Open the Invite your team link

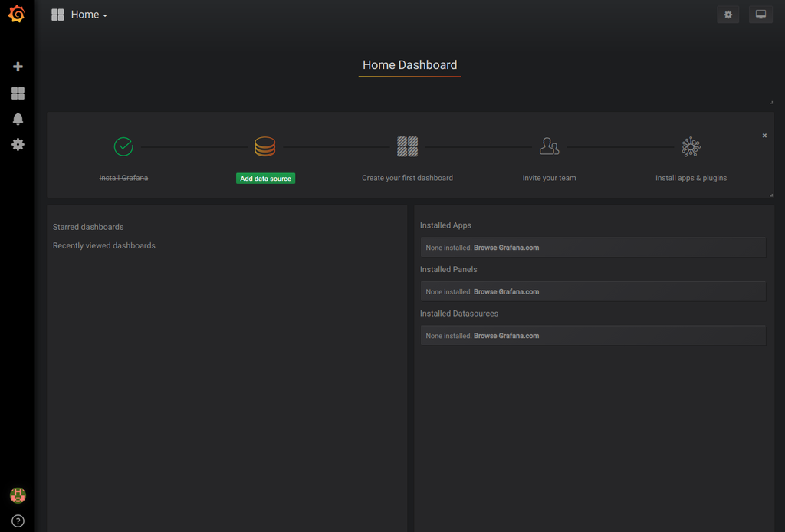coord(549,178)
